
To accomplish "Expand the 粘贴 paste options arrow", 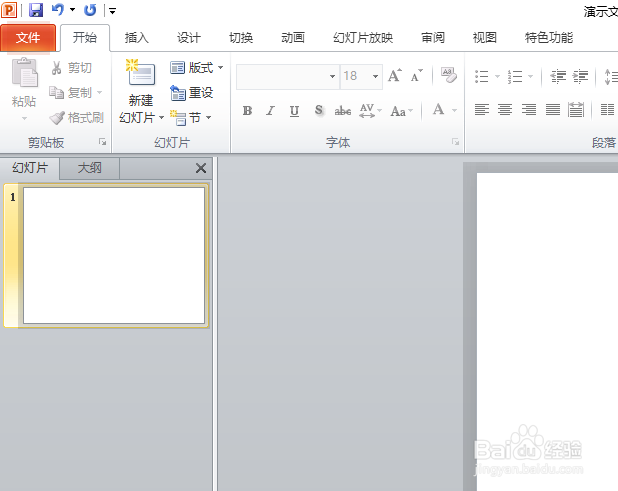I will click(24, 118).
